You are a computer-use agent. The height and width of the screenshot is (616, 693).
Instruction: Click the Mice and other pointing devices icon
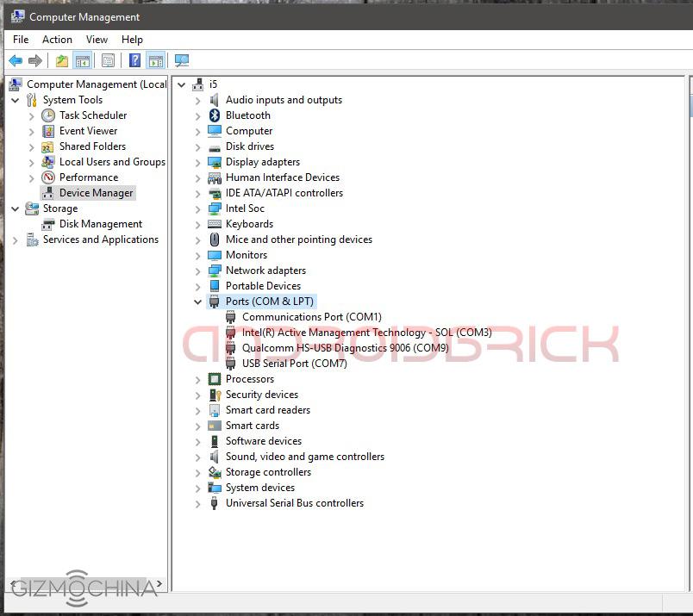point(215,240)
